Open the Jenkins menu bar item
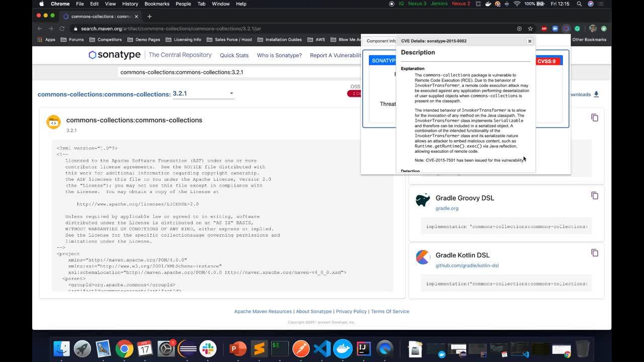This screenshot has width=644, height=362. 439,4
